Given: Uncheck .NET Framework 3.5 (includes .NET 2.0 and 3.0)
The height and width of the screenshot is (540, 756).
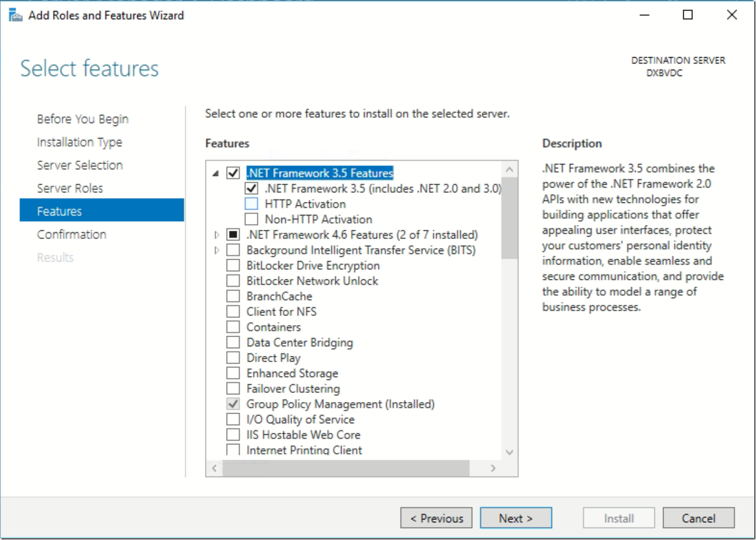Looking at the screenshot, I should [x=251, y=188].
